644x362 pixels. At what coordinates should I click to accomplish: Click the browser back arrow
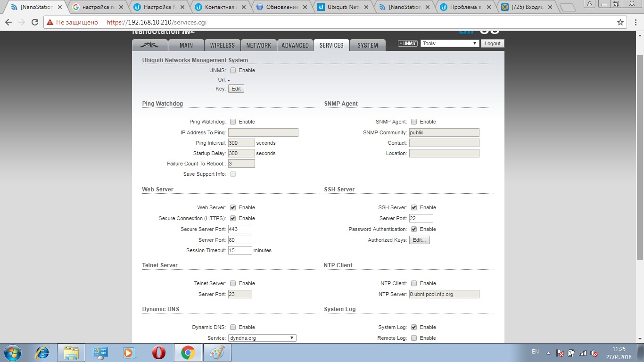click(8, 22)
